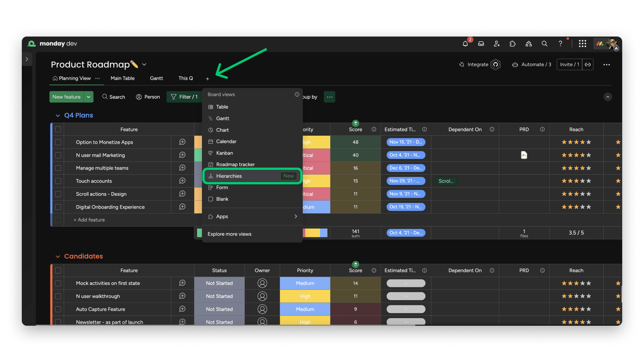Select the Auto Capture Feature row checkbox
The image size is (644, 362).
(x=58, y=309)
